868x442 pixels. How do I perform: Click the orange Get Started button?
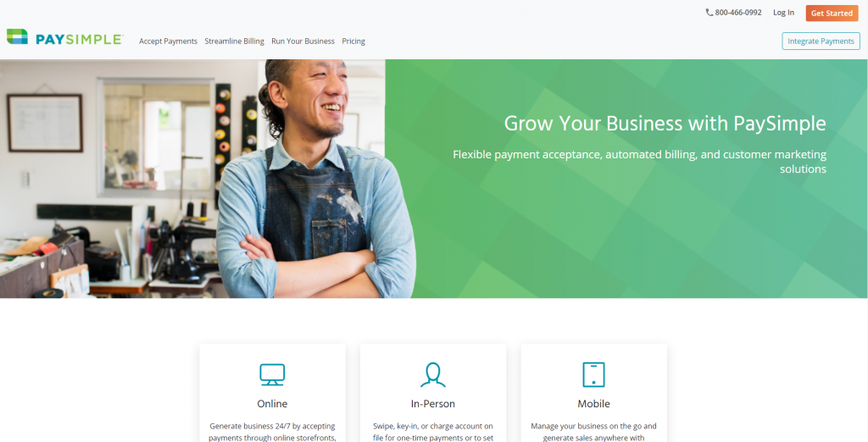point(832,13)
